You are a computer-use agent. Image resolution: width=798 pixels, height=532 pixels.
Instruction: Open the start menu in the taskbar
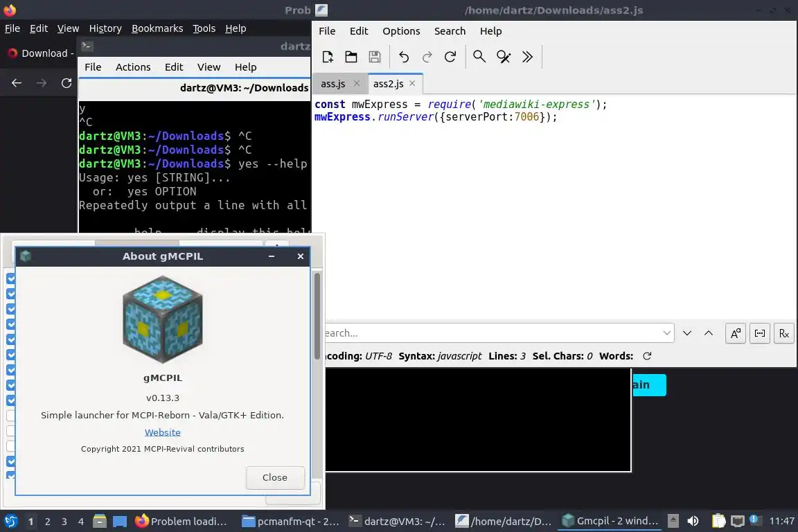(x=10, y=521)
